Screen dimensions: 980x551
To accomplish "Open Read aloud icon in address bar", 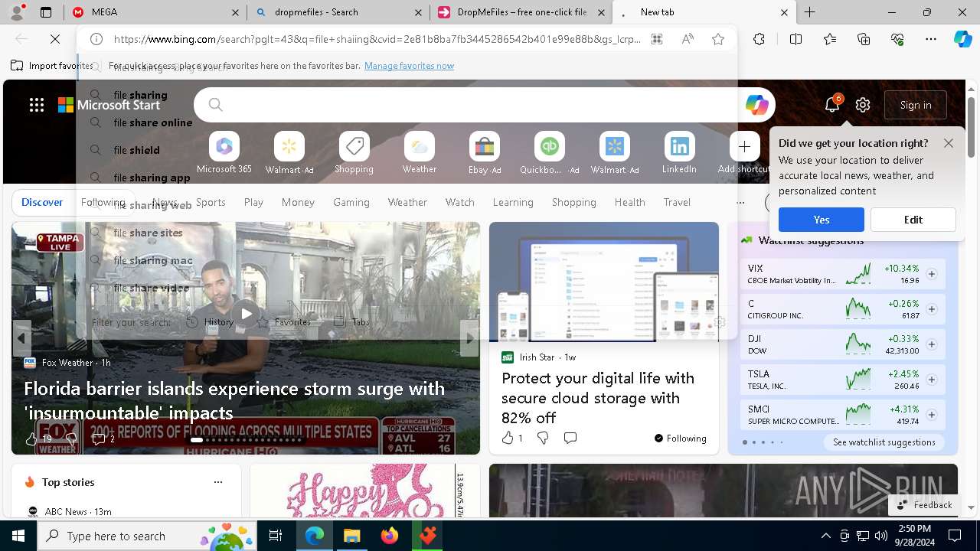I will pos(688,39).
